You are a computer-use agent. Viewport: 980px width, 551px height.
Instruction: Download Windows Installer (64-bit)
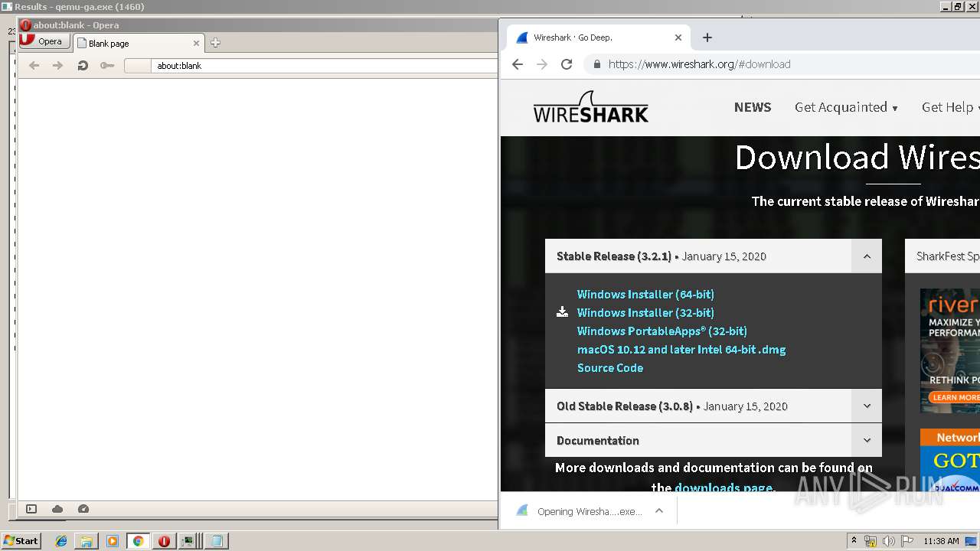pyautogui.click(x=645, y=295)
